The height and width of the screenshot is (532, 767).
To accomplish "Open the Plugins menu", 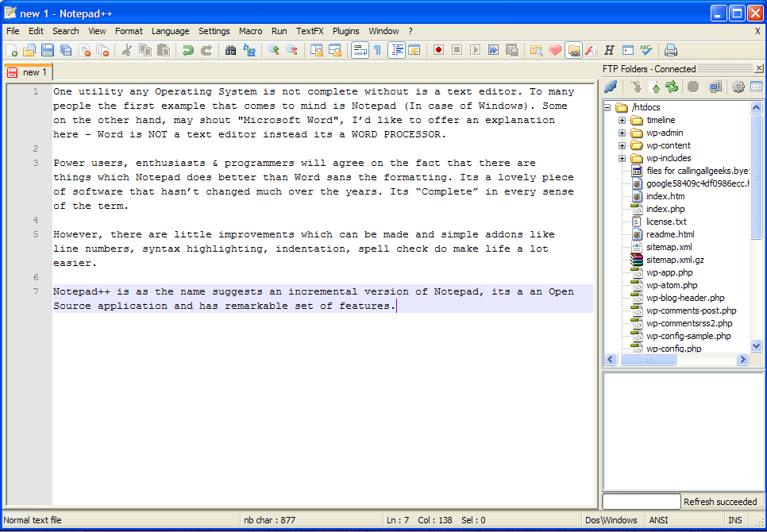I will [x=346, y=31].
